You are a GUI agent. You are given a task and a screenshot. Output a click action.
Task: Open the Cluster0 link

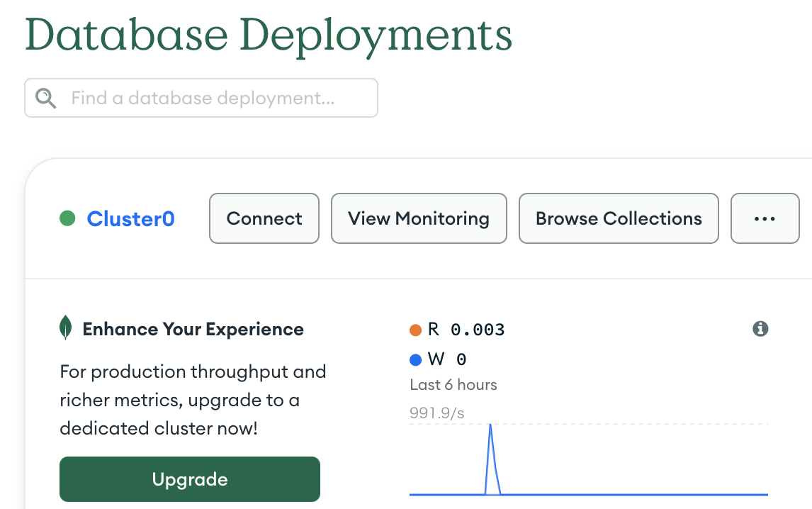[130, 219]
